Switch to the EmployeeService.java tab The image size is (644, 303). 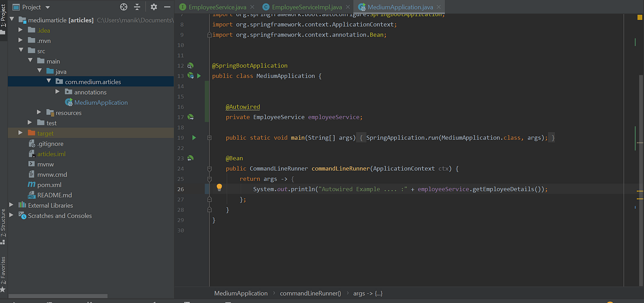point(217,8)
